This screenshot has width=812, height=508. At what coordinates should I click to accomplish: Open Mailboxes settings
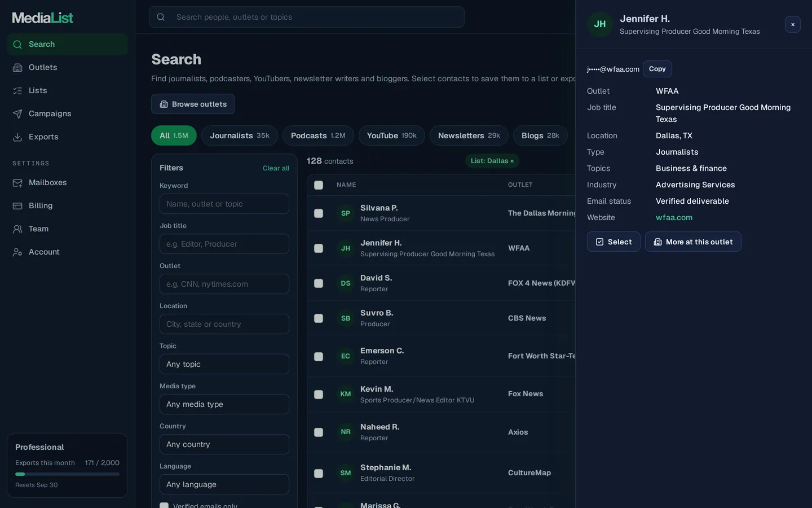[67, 182]
